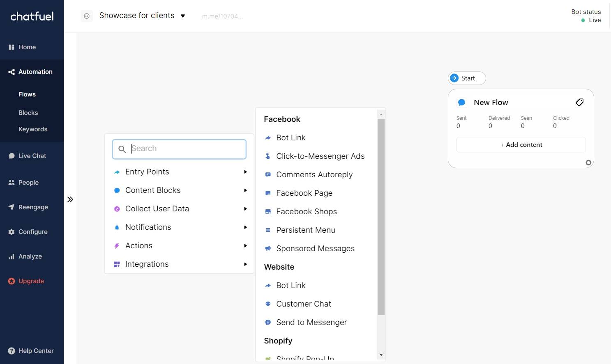Click the Content Blocks bubble icon

tap(117, 190)
